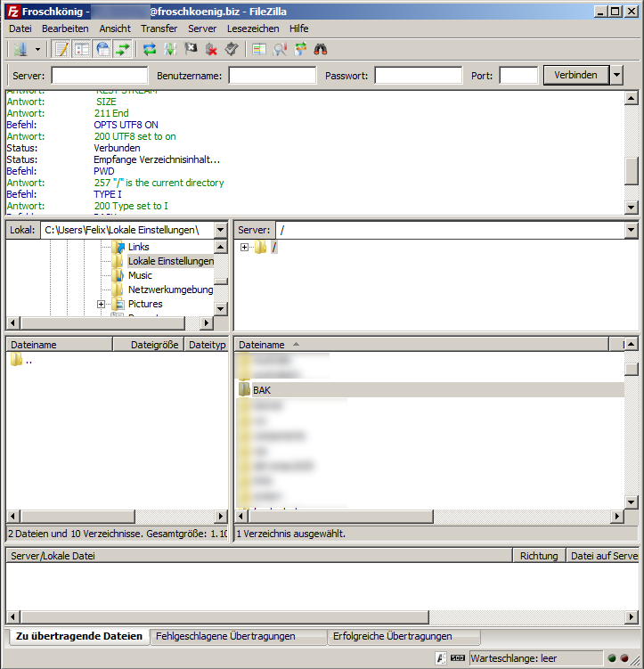The image size is (644, 669).
Task: Click the binoculars file search icon
Action: [321, 49]
